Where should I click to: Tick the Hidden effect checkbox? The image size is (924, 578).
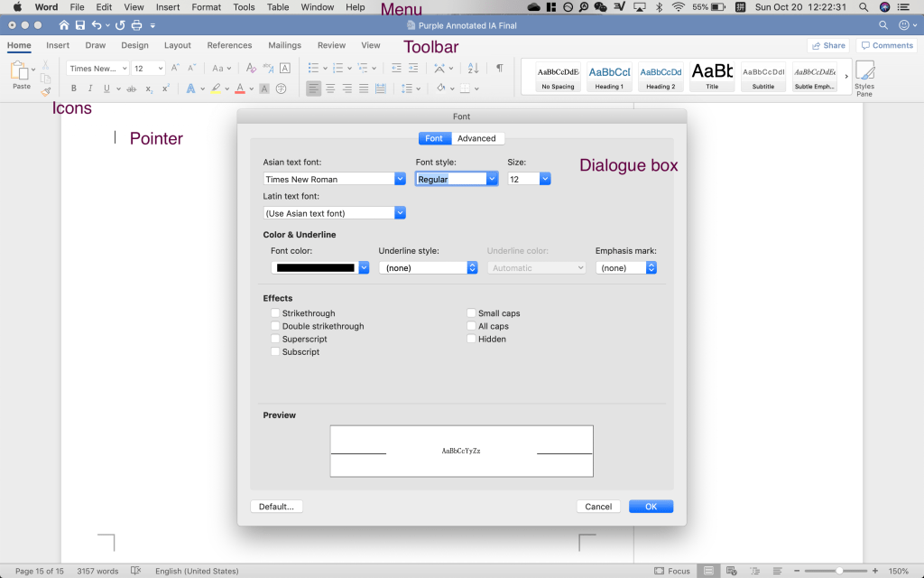pos(471,339)
